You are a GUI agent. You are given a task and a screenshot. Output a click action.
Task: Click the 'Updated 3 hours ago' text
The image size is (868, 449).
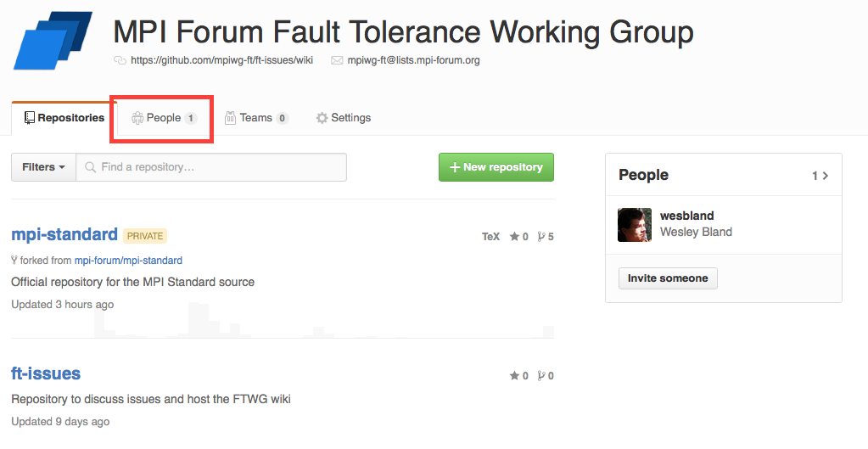[x=63, y=305]
